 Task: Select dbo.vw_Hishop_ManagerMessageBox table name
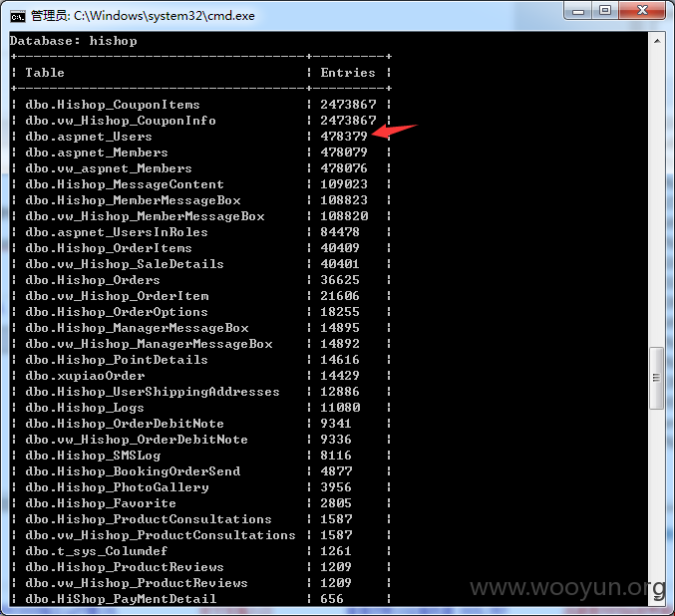point(149,344)
